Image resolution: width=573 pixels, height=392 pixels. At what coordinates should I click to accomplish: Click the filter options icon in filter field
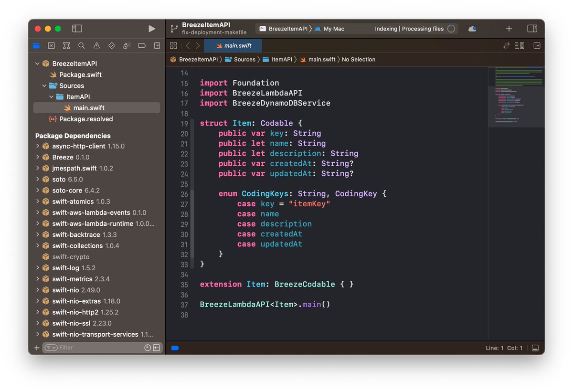pos(51,348)
